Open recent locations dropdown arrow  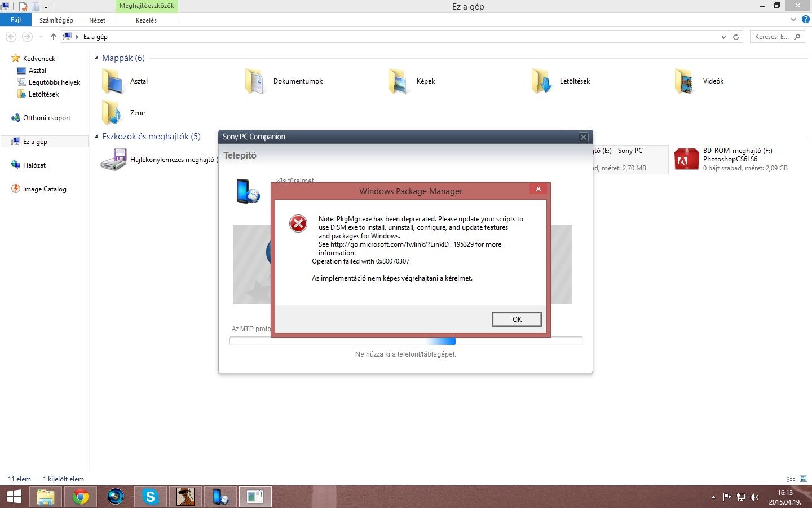click(41, 37)
